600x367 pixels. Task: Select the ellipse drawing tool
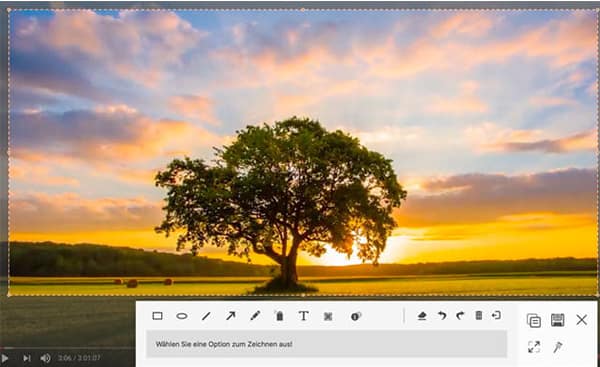coord(182,316)
